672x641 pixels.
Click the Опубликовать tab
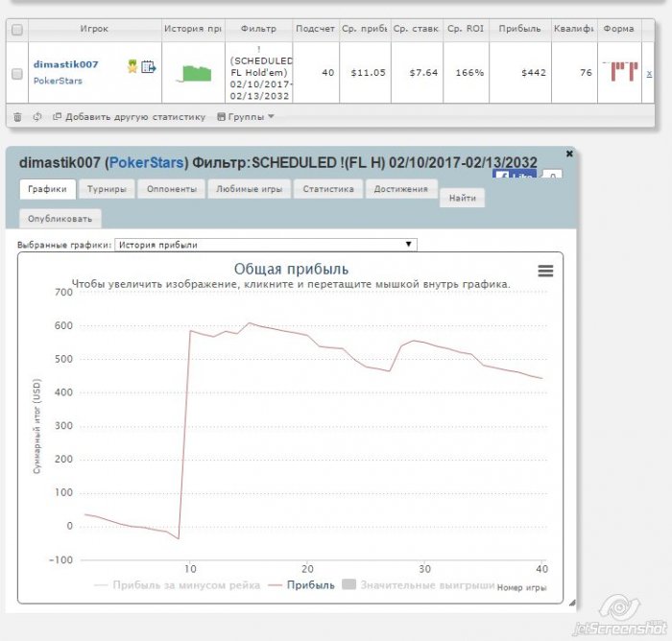coord(60,219)
